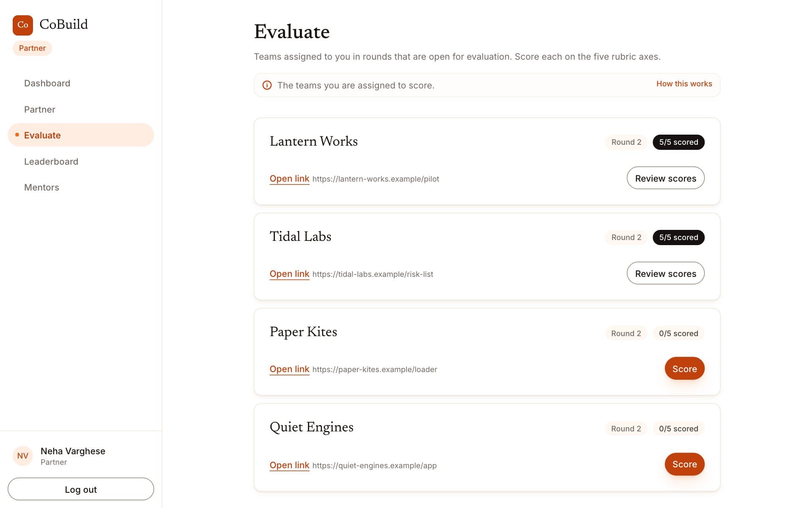Click the How this works link
The image size is (812, 508).
684,84
